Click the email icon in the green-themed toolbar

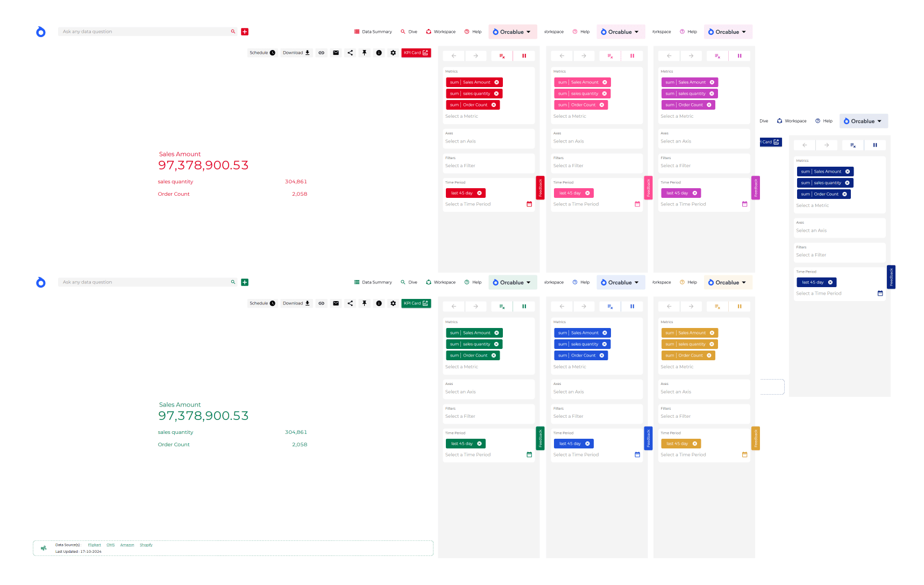tap(336, 303)
